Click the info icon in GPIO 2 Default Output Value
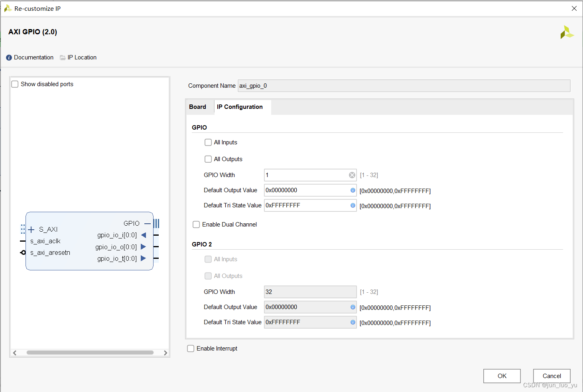Viewport: 583px width, 392px height. (353, 307)
